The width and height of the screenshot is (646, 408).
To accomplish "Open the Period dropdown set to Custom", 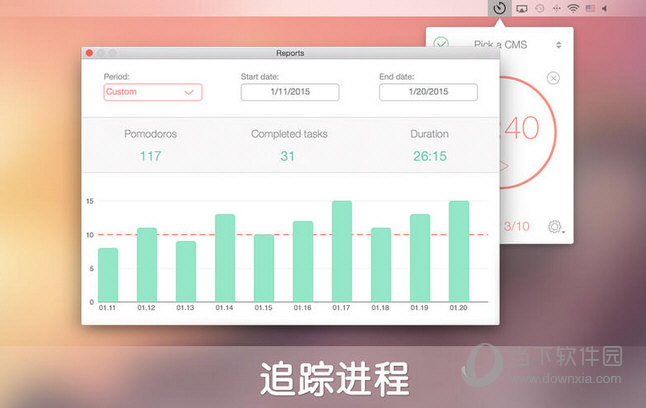I will point(153,92).
